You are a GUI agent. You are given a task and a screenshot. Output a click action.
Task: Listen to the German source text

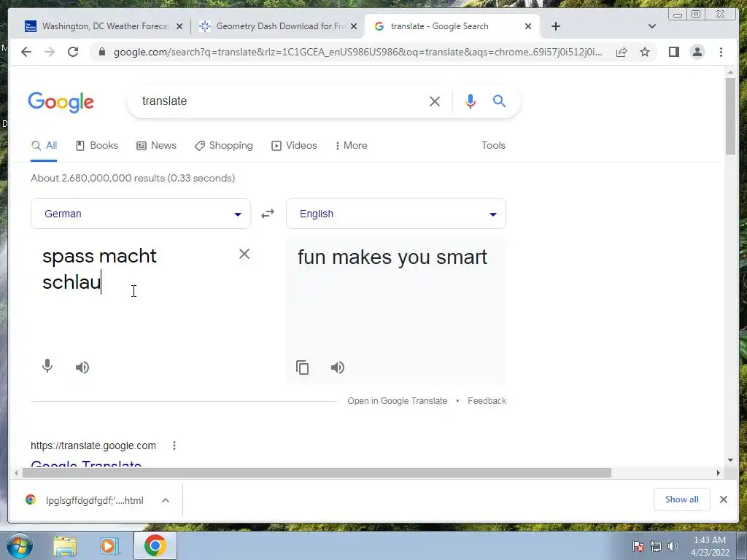click(82, 367)
